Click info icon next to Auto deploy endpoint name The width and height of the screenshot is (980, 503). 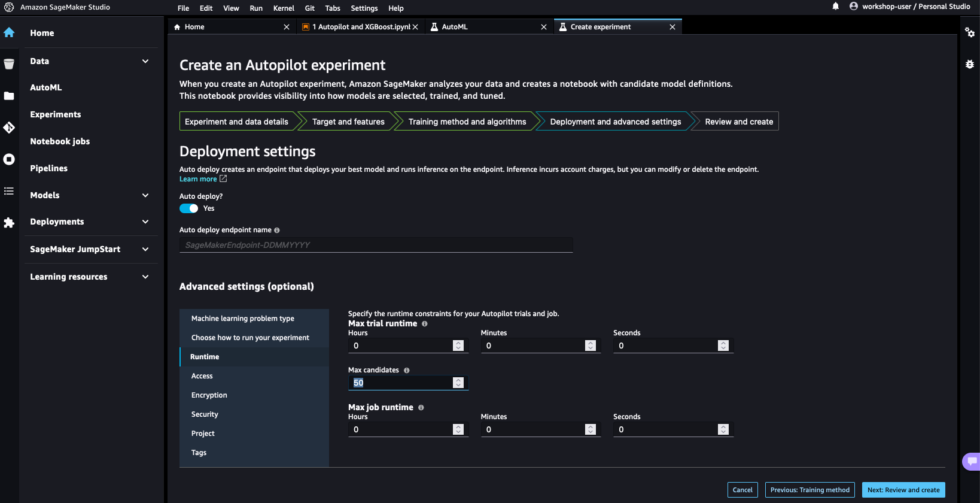277,230
